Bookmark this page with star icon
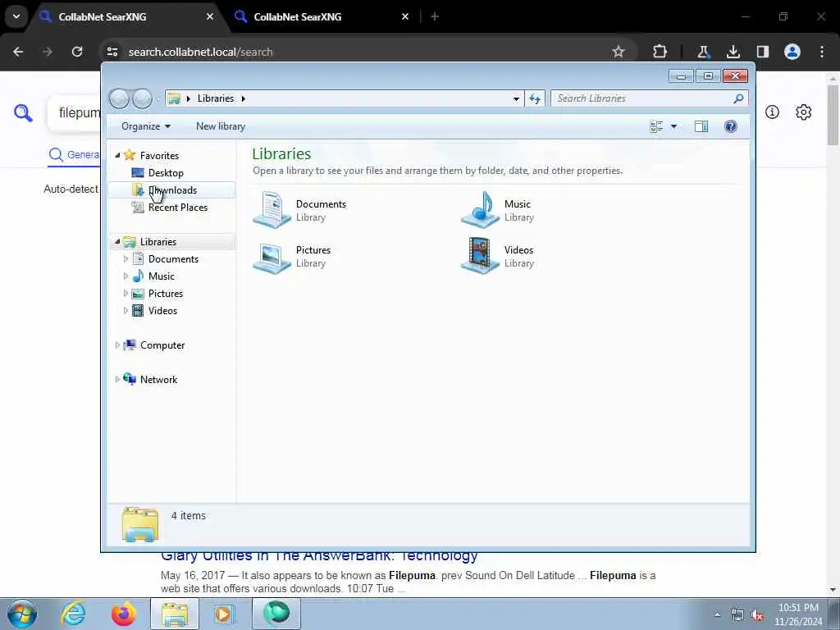 tap(619, 52)
